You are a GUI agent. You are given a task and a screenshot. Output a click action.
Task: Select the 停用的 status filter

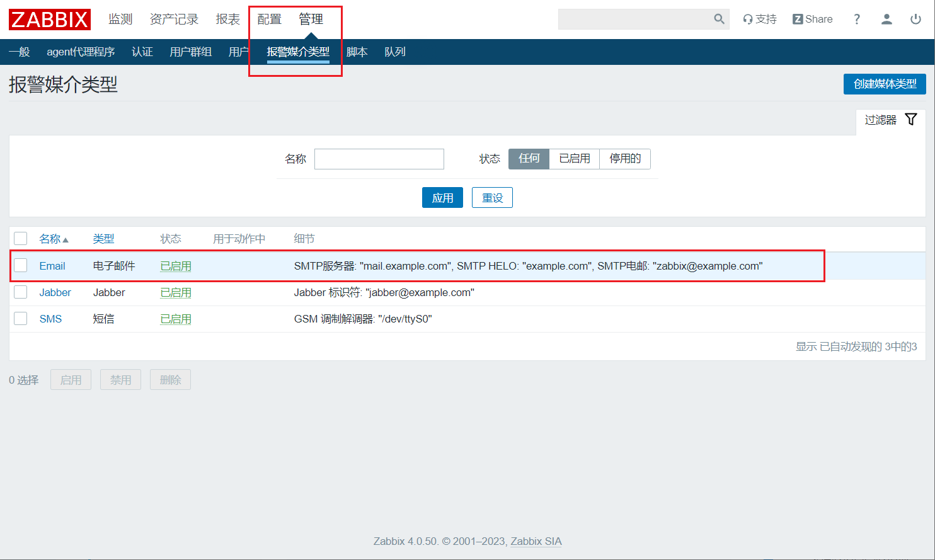(x=624, y=159)
